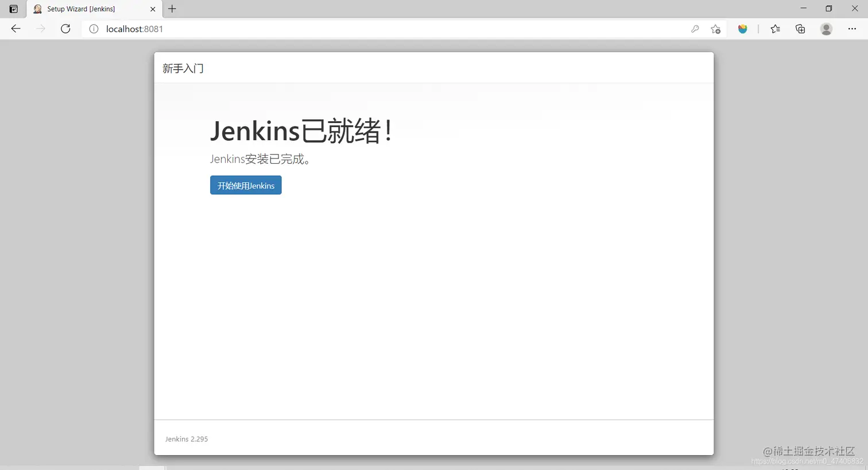Open the favorites list icon
This screenshot has width=868, height=470.
point(775,29)
